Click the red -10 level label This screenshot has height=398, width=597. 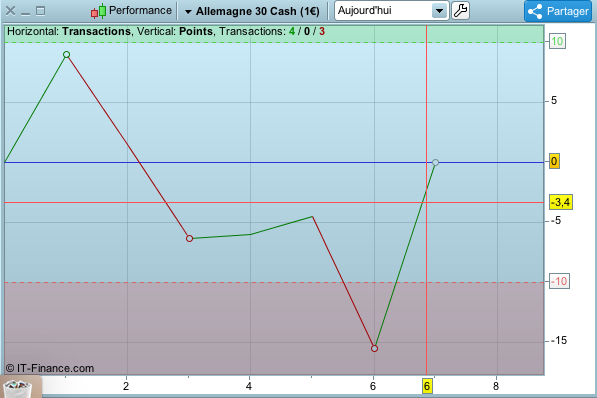559,281
